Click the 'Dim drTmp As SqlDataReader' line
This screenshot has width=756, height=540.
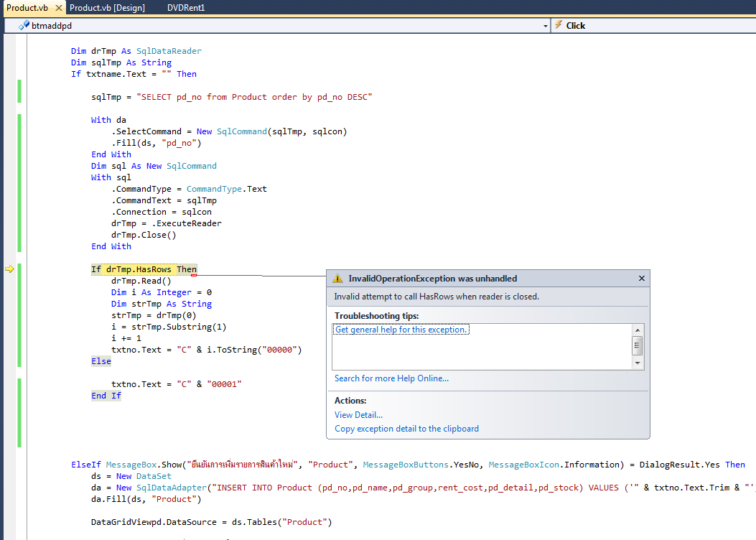coord(136,51)
